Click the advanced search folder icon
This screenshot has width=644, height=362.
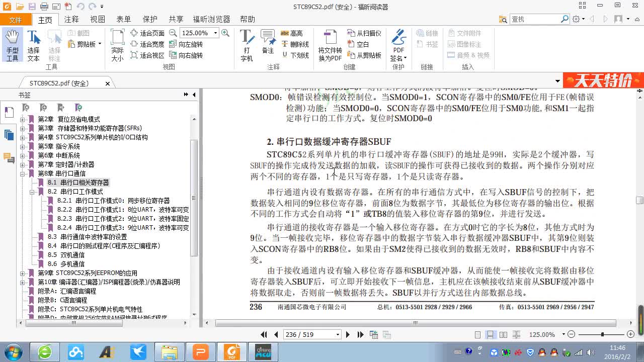click(503, 19)
